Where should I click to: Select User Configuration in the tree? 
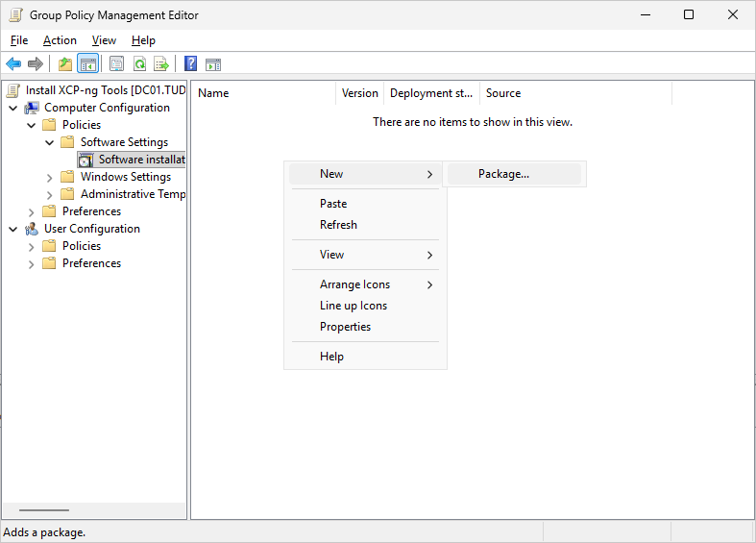click(92, 229)
